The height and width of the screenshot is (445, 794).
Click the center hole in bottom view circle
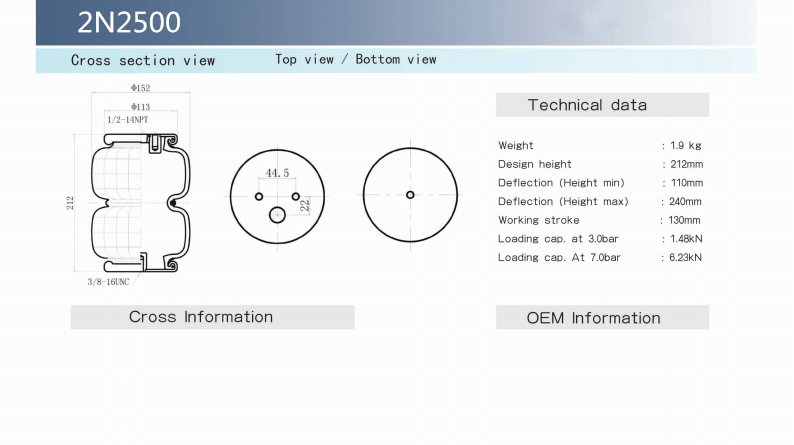(410, 194)
